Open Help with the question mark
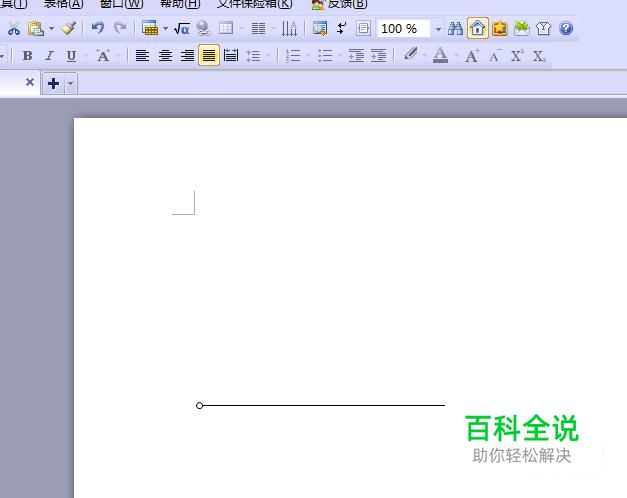The image size is (627, 498). pyautogui.click(x=566, y=28)
